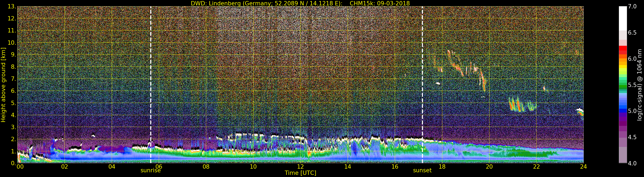Click the time axis tick '18'
644x177 pixels.
442,167
